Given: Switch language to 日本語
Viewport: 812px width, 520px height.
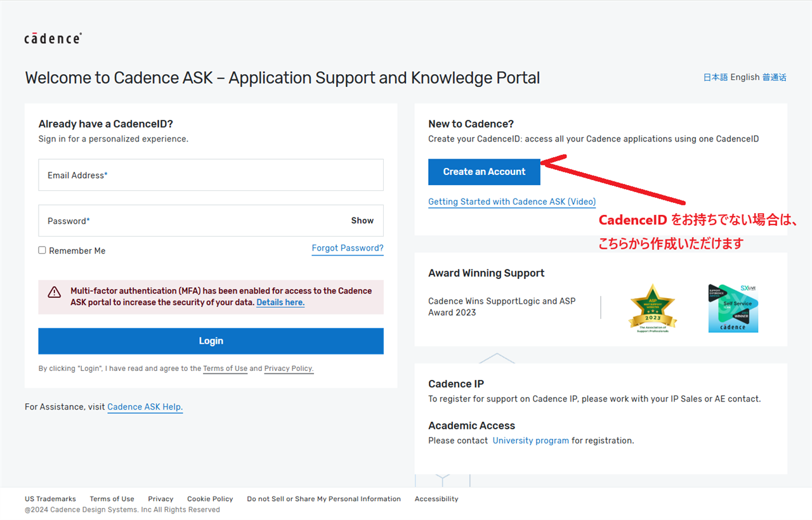Looking at the screenshot, I should pos(716,77).
